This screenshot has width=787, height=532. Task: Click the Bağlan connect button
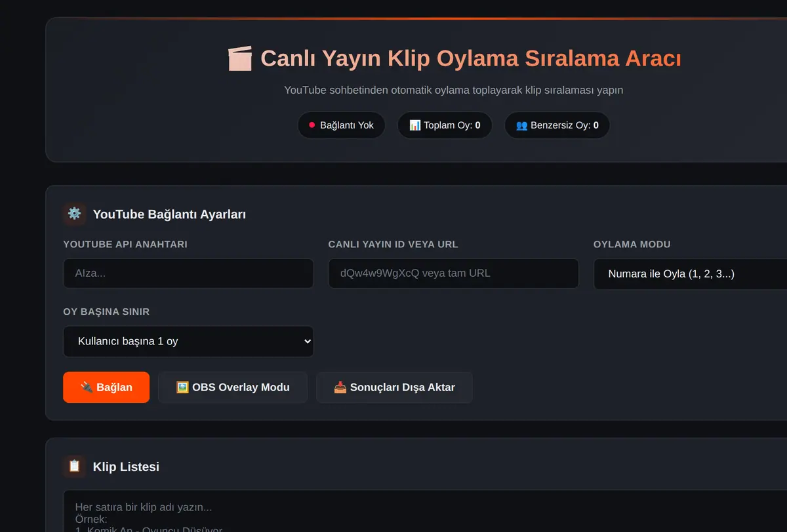106,387
